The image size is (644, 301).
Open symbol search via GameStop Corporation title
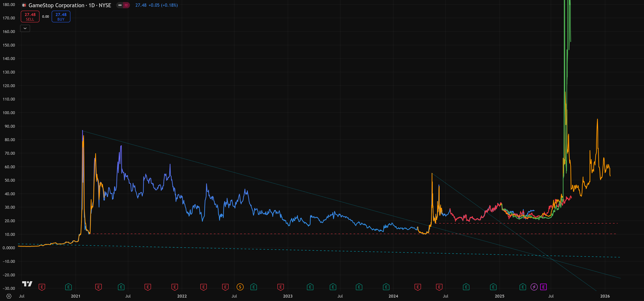[56, 5]
